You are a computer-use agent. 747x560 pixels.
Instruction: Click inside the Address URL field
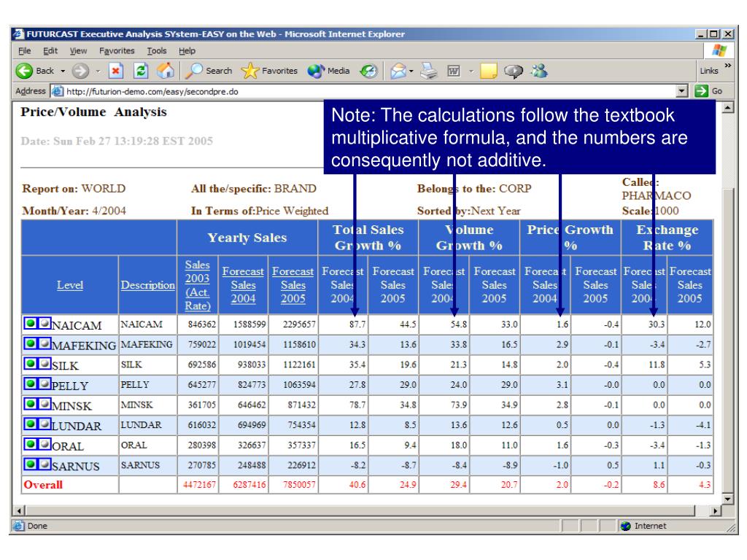(x=365, y=91)
